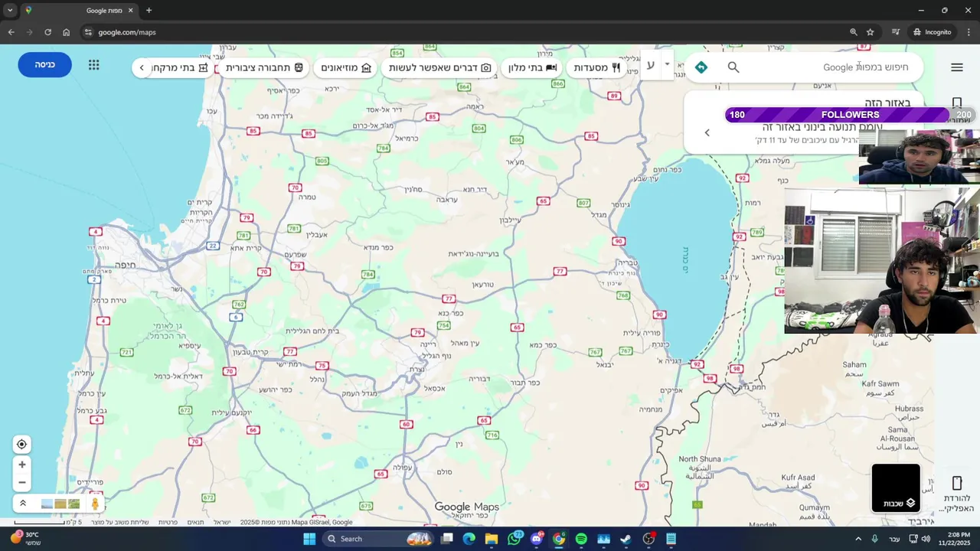The height and width of the screenshot is (551, 980).
Task: Open WhatsApp from the taskbar
Action: pyautogui.click(x=514, y=539)
